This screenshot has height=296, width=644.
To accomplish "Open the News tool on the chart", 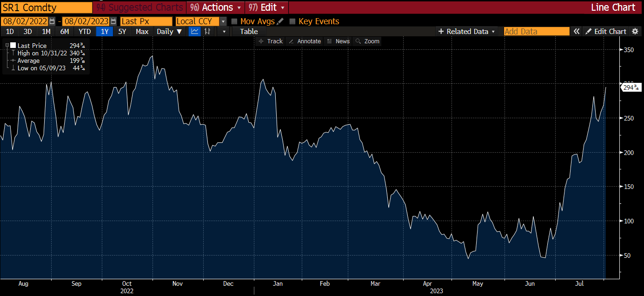I will [338, 41].
